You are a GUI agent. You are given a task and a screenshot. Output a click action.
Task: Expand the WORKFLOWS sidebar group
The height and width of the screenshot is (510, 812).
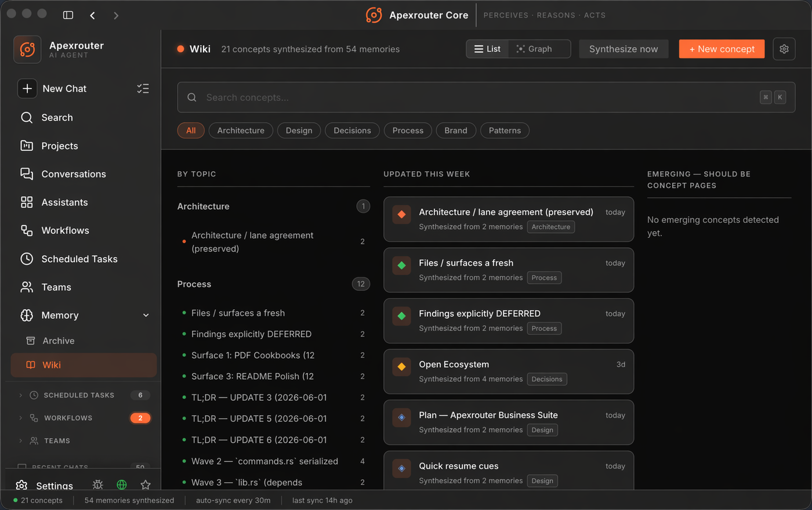pos(21,418)
